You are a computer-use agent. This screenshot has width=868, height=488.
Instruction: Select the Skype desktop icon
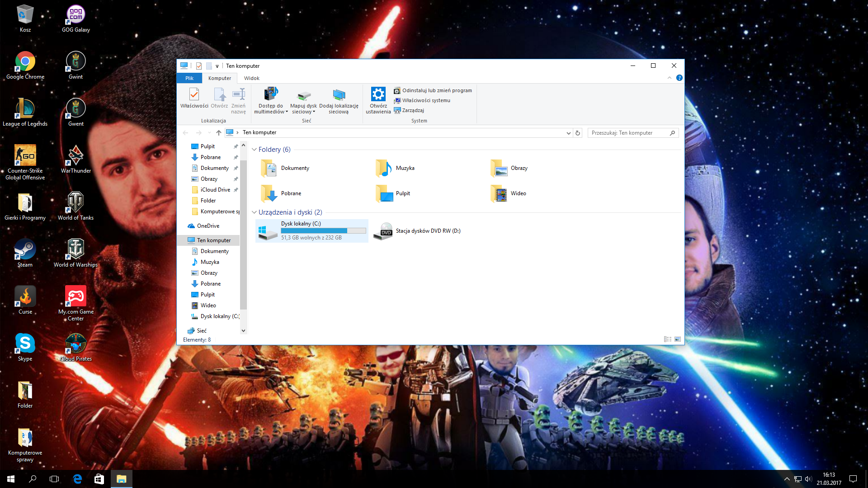[25, 347]
